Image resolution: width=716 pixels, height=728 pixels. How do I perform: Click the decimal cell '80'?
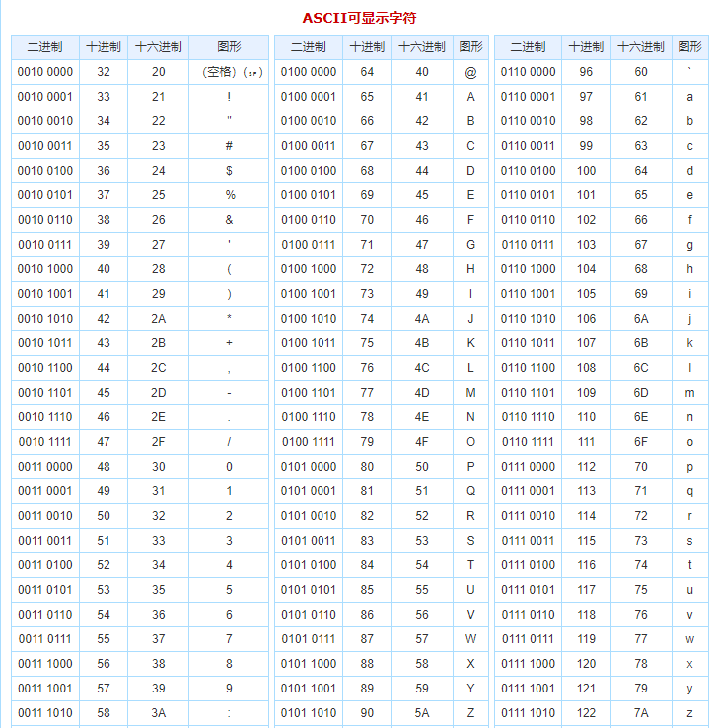point(367,467)
